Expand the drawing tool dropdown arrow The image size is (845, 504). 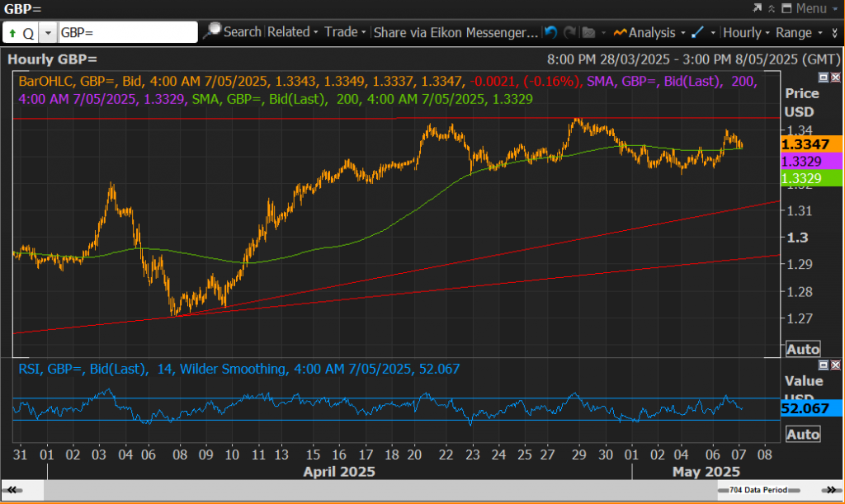pos(713,33)
